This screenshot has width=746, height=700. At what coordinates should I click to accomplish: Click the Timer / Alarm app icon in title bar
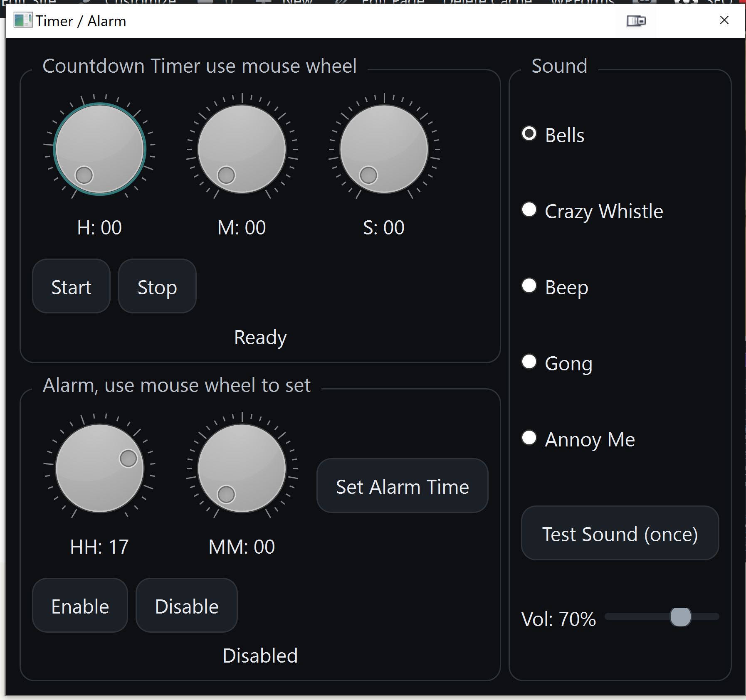point(22,20)
